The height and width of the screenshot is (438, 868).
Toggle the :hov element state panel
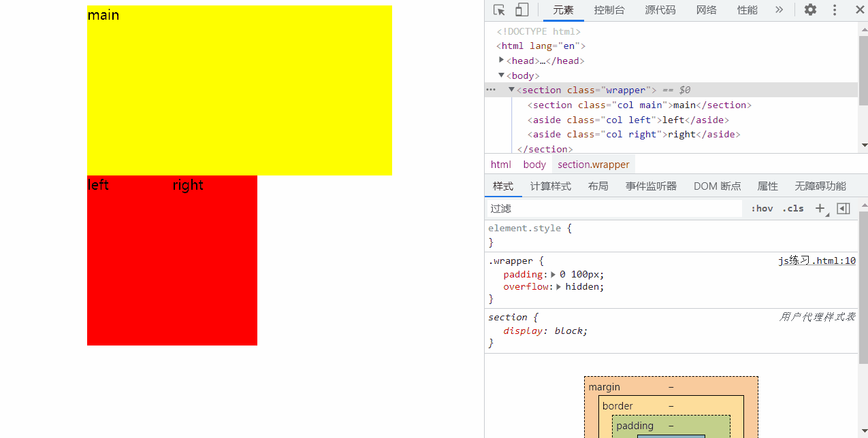point(762,208)
